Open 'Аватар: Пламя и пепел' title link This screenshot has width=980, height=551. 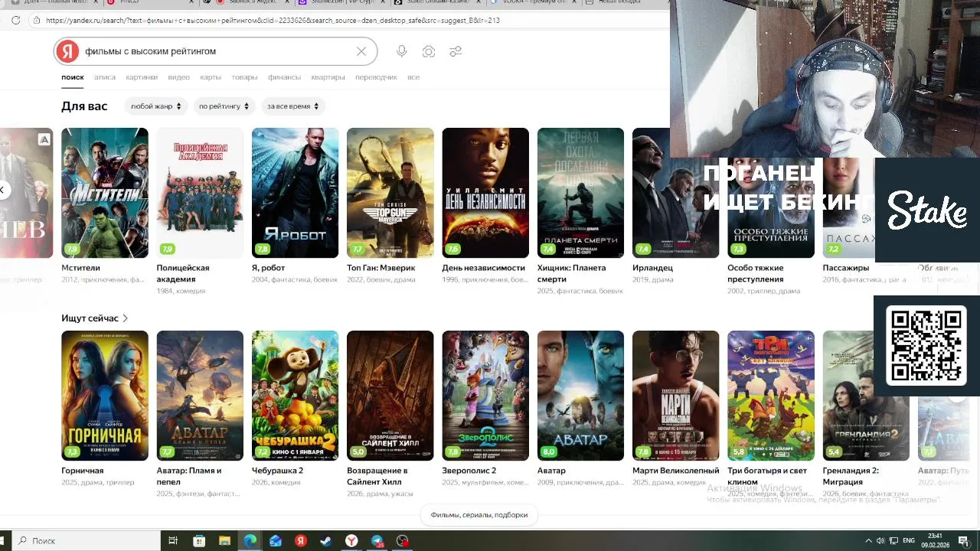point(188,476)
